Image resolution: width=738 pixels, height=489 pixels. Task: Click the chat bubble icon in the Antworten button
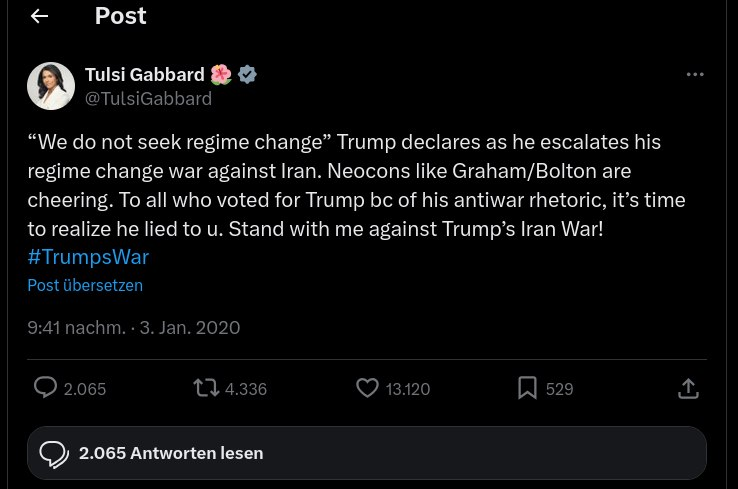pyautogui.click(x=54, y=453)
